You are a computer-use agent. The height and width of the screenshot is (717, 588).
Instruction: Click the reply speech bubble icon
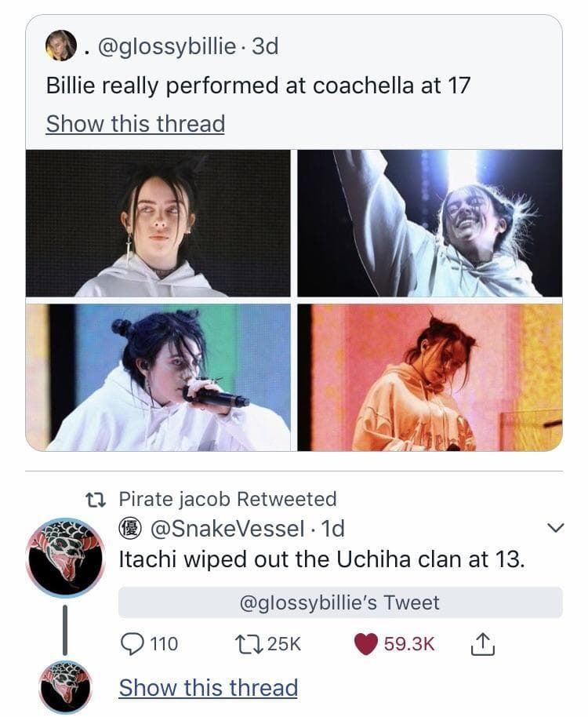click(131, 644)
